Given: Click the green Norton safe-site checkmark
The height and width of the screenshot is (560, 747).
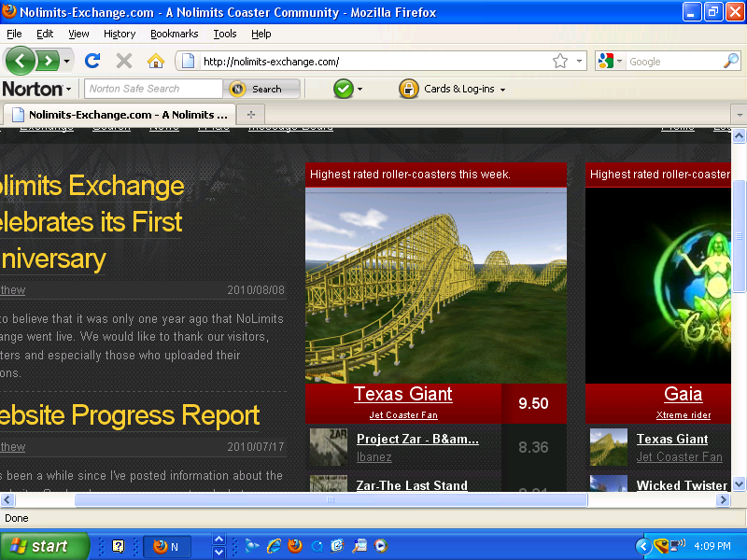Looking at the screenshot, I should click(344, 89).
